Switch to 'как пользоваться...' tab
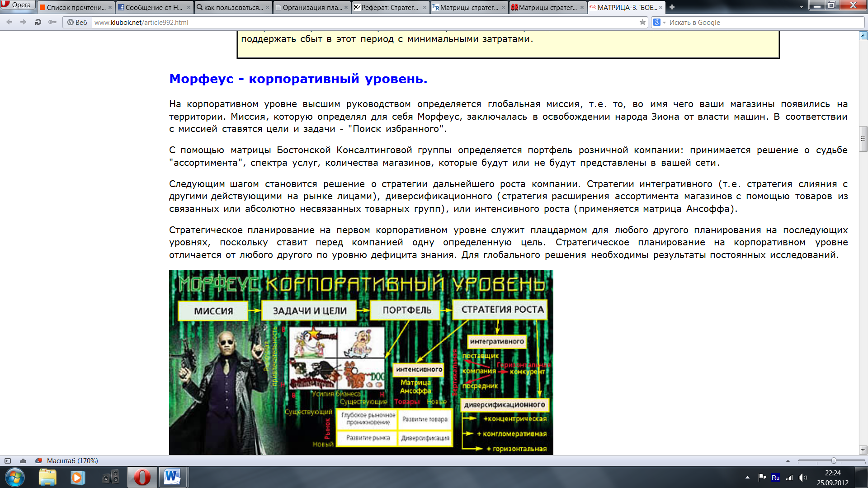868x488 pixels. [233, 7]
